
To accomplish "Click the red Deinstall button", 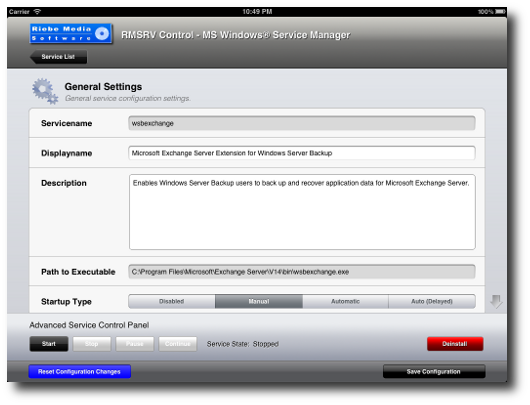I will 455,344.
